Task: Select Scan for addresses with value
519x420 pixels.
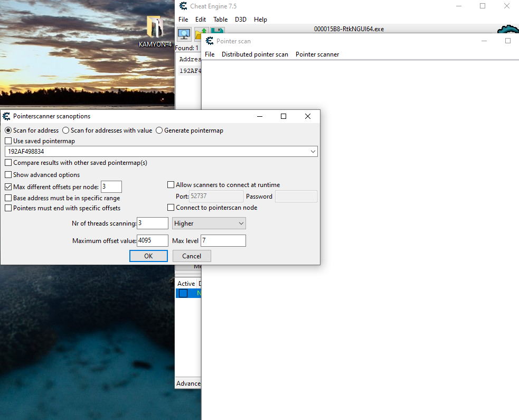Action: click(x=66, y=130)
